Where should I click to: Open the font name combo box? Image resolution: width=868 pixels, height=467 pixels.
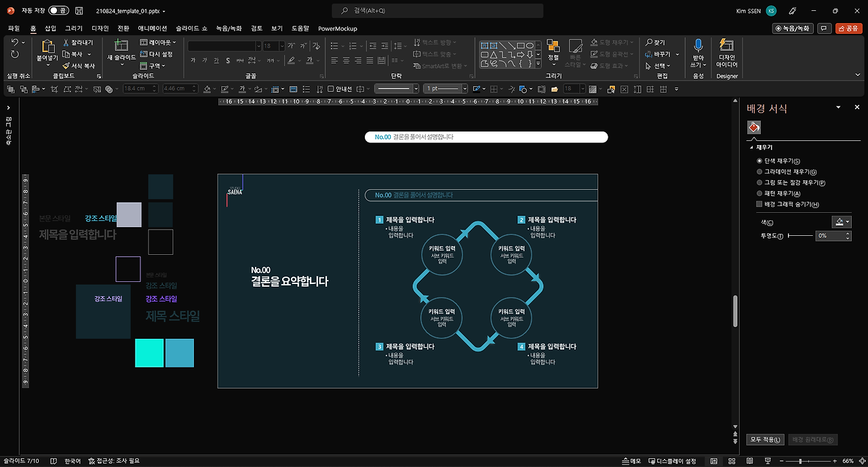[224, 46]
